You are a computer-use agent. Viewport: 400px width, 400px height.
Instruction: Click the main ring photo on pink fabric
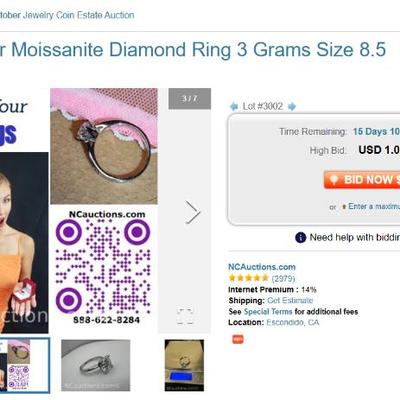104,146
